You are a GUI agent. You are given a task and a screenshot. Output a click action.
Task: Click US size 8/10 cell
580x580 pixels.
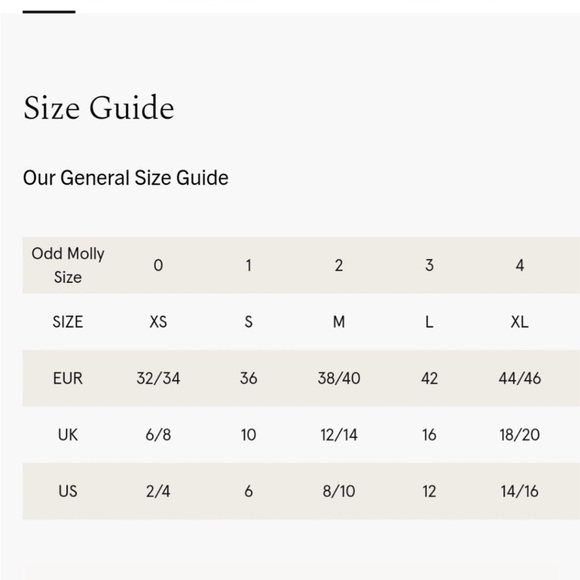(x=339, y=491)
